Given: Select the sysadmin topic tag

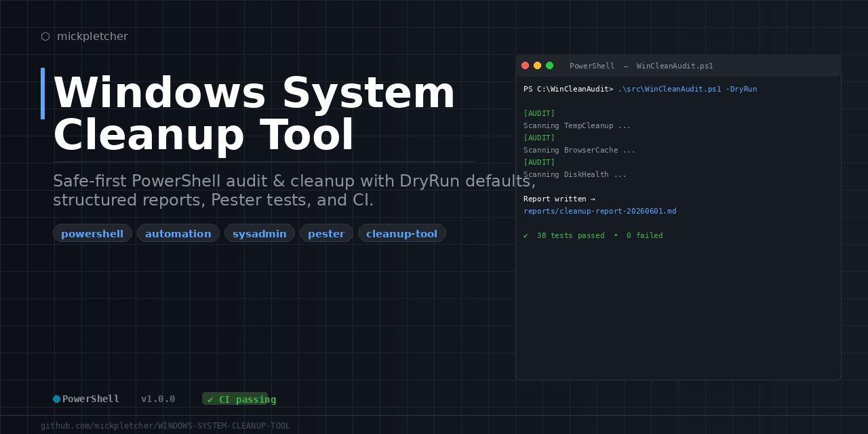Looking at the screenshot, I should [260, 233].
